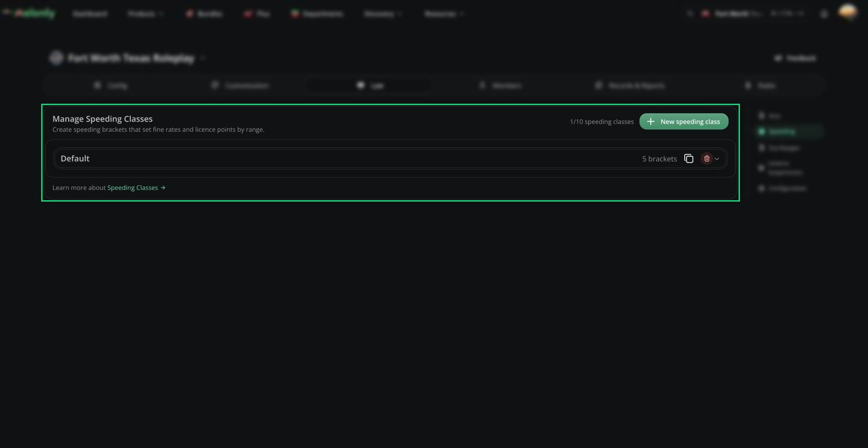Click the '5 brackets' count text
This screenshot has height=448, width=868.
[659, 159]
